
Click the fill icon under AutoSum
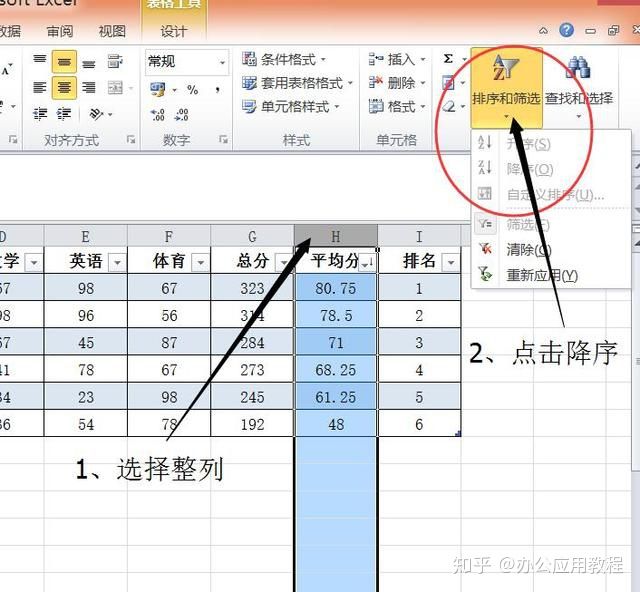coord(449,83)
